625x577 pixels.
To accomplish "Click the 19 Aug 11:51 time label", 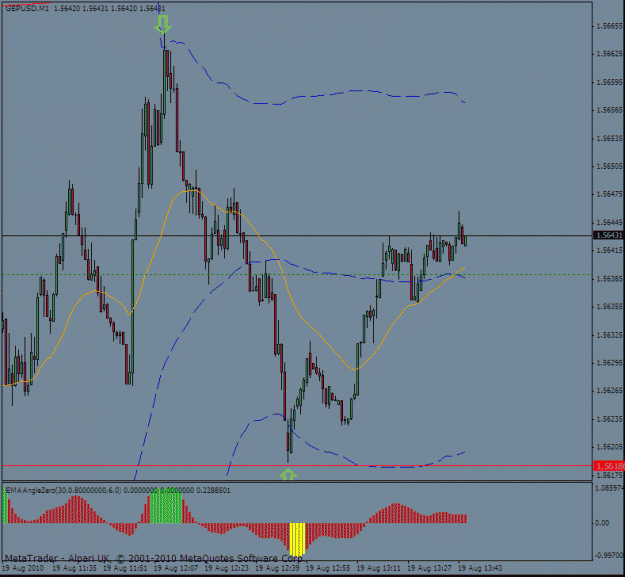I will 125,568.
